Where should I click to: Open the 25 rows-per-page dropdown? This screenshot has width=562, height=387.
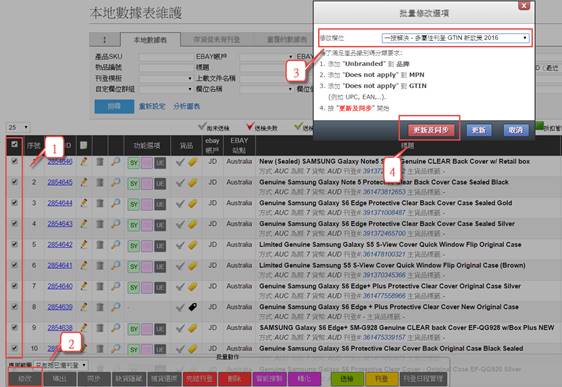pyautogui.click(x=18, y=127)
